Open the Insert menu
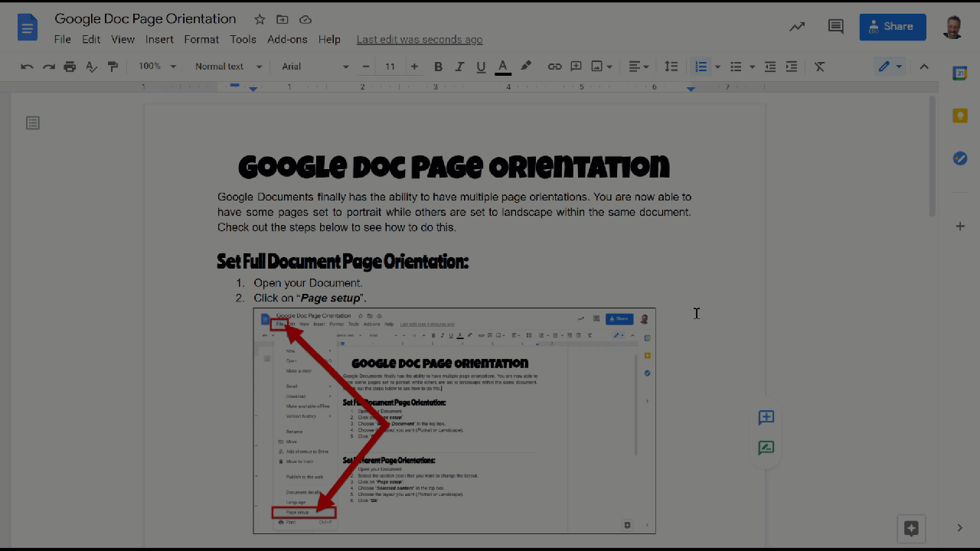This screenshot has width=980, height=551. tap(159, 39)
